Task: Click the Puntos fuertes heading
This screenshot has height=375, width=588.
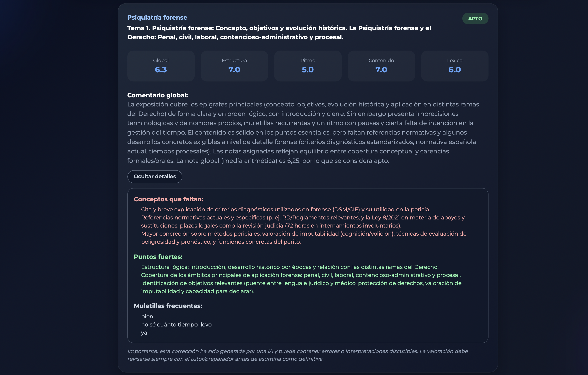Action: pyautogui.click(x=158, y=257)
